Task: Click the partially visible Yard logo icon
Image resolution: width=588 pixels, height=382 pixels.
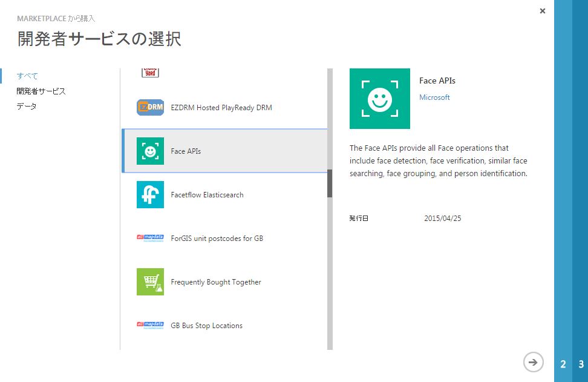Action: tap(150, 72)
